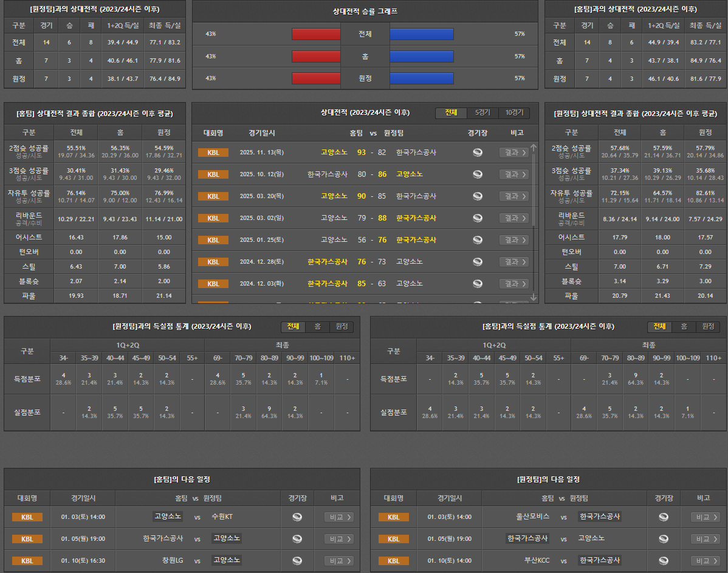Viewport: 728px width, 573px height.
Task: Click the stadium icon for 고양소노 vs 수원KT
Action: (297, 517)
